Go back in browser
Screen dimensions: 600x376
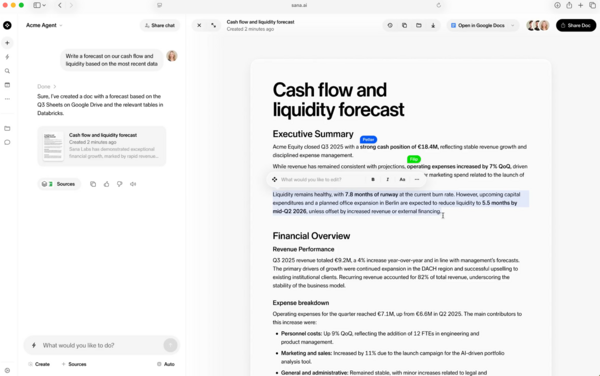[x=60, y=5]
